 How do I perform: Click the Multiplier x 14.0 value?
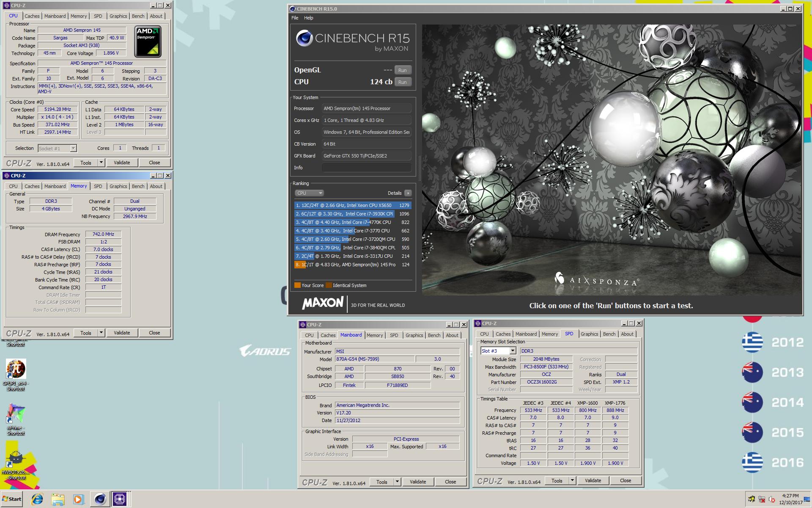[58, 117]
